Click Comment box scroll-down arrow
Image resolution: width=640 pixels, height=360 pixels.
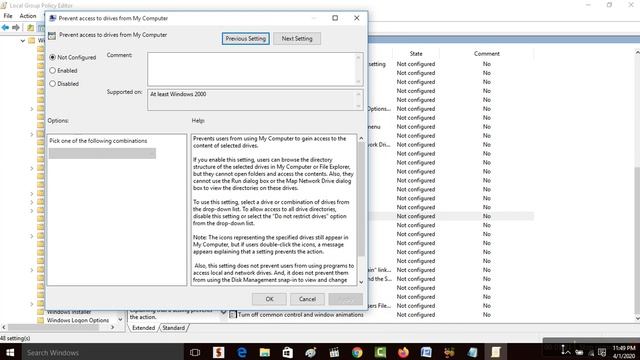358,81
